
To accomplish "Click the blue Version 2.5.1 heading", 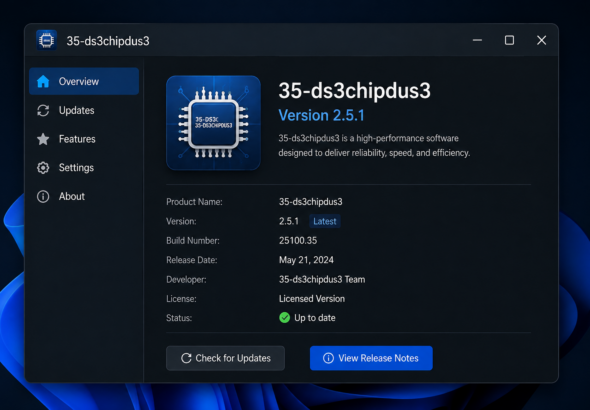I will pos(321,115).
